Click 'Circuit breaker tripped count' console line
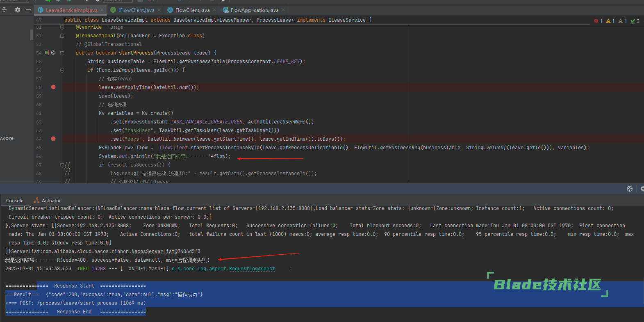Viewport: 644px width, 322px height. click(110, 217)
